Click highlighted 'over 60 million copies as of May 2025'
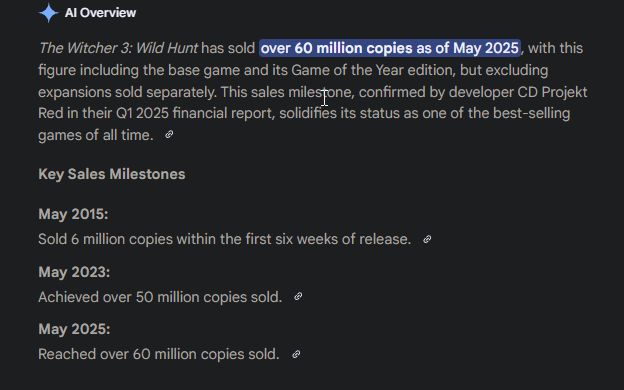The width and height of the screenshot is (624, 390). tap(390, 48)
